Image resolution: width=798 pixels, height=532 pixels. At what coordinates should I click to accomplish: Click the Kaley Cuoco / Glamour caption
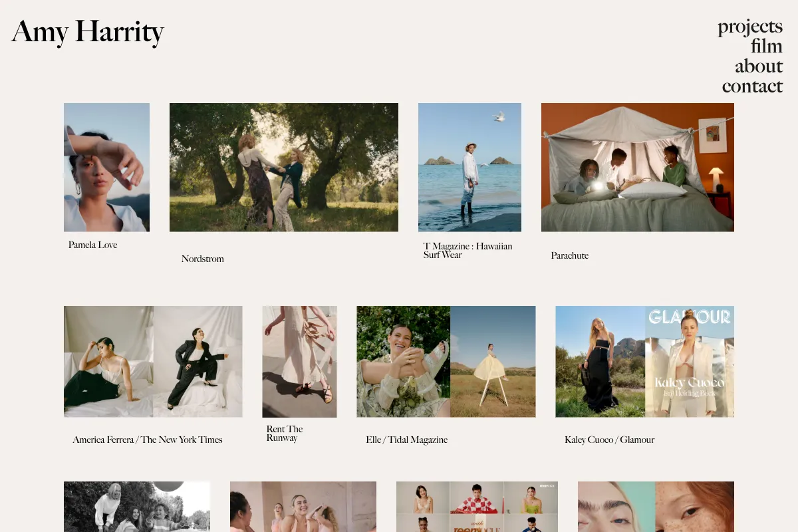[x=610, y=440]
